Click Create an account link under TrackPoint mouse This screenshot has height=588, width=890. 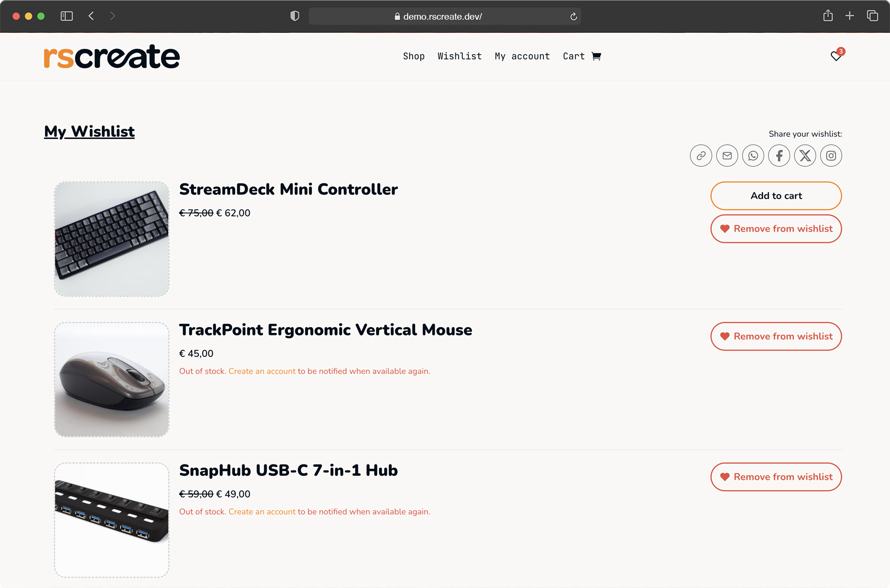click(262, 371)
